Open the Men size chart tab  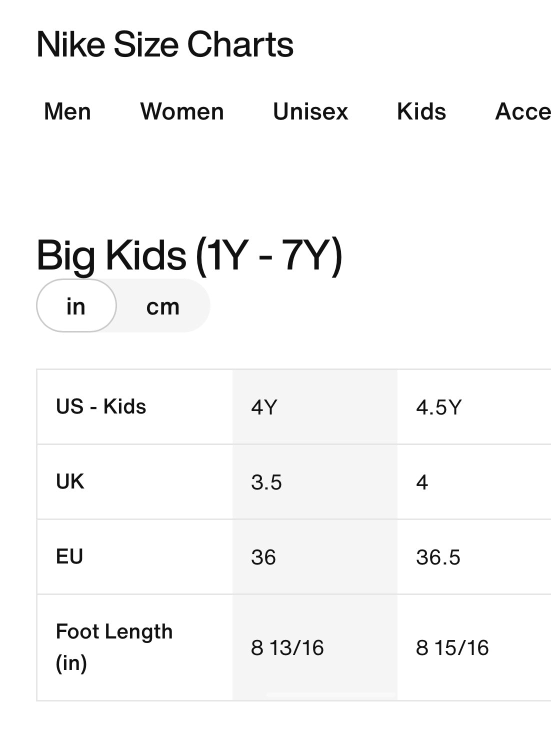67,111
